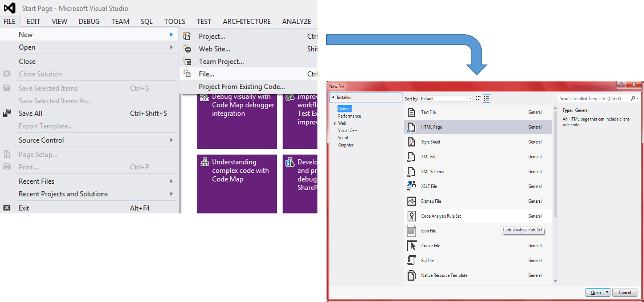Select the Save All menu command
Screen dimensions: 644x302
click(89, 113)
